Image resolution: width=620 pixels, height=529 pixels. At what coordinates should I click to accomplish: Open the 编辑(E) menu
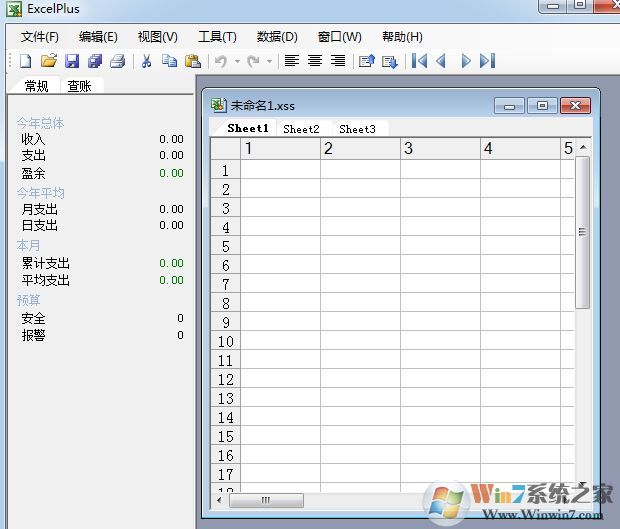click(98, 37)
